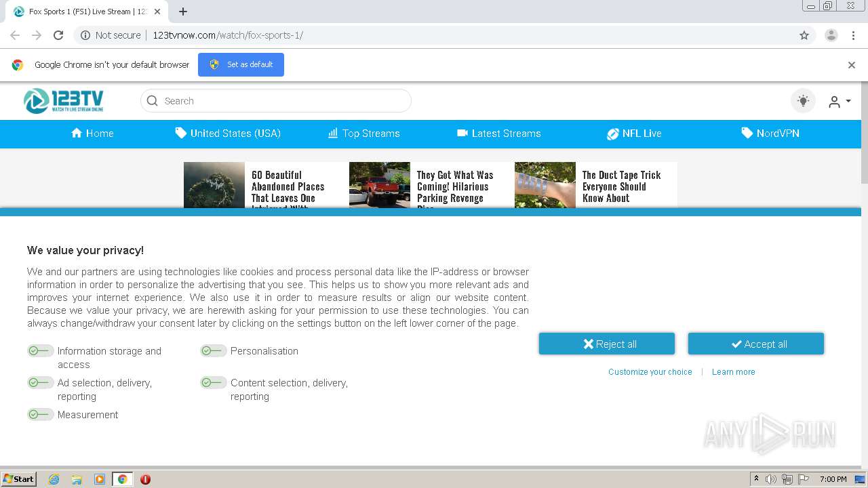This screenshot has height=488, width=868.
Task: Toggle Ad selection, delivery, reporting switch
Action: tap(40, 382)
